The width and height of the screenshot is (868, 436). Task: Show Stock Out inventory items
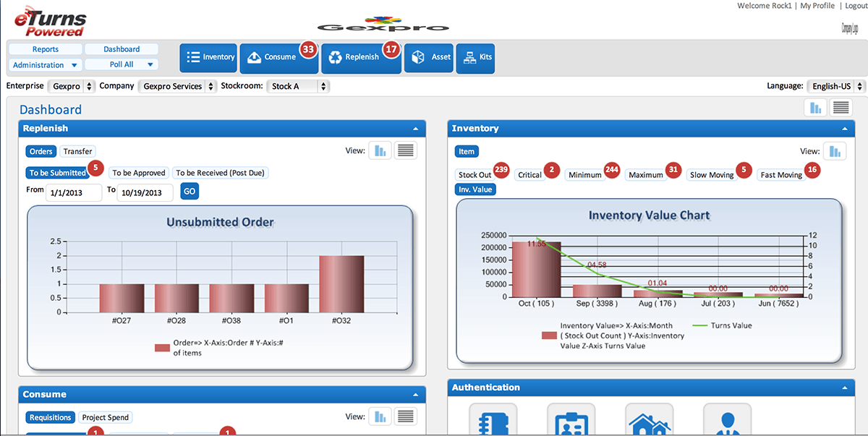475,175
